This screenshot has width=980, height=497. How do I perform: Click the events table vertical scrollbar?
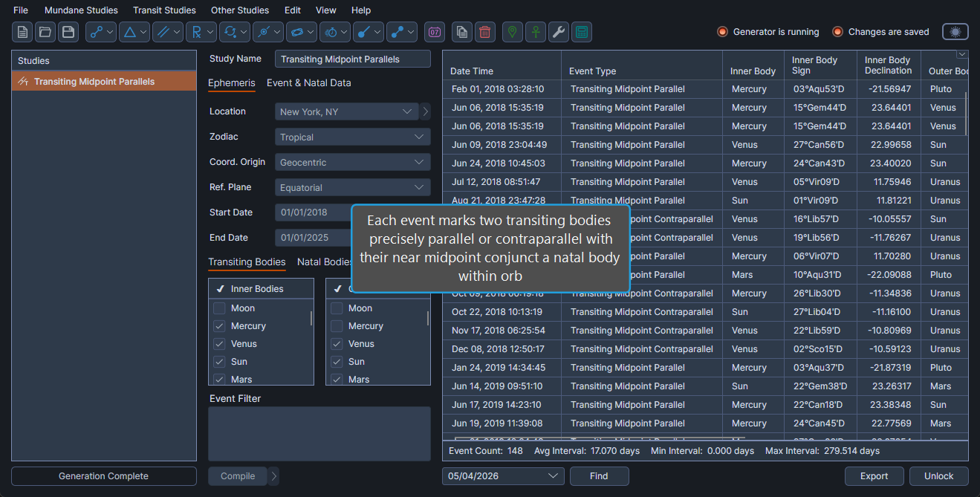[x=966, y=114]
